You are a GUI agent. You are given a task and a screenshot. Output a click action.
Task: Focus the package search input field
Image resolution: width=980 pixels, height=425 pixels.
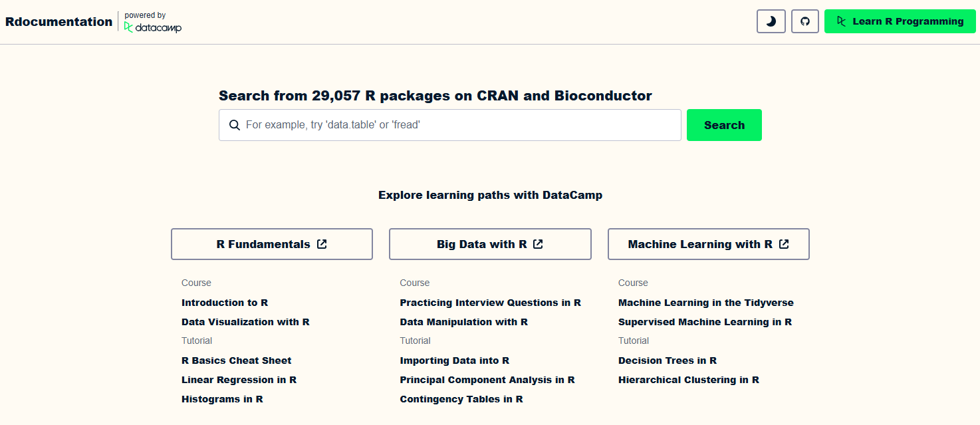[459, 125]
